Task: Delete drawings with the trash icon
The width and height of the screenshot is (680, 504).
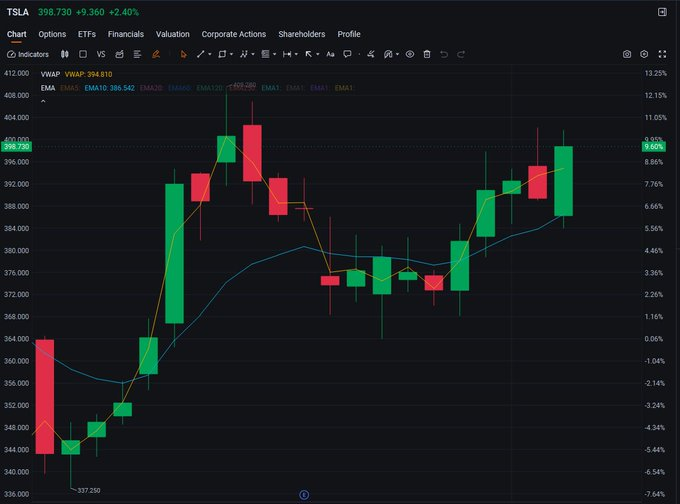Action: pyautogui.click(x=427, y=54)
